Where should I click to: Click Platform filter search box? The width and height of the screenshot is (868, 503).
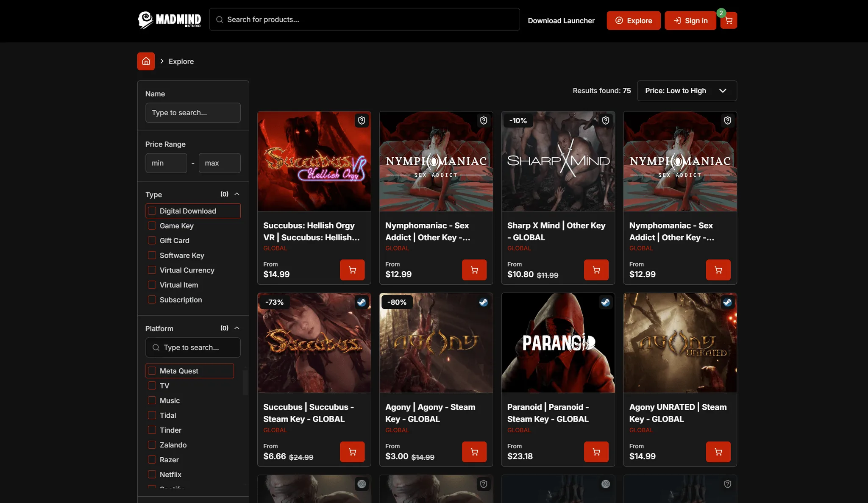point(193,347)
